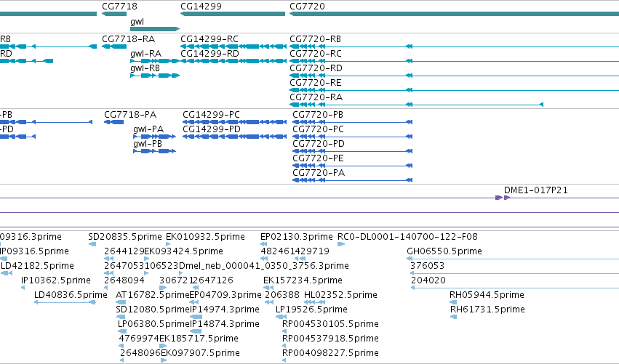
Task: Click the 204020 feature label
Action: [428, 280]
